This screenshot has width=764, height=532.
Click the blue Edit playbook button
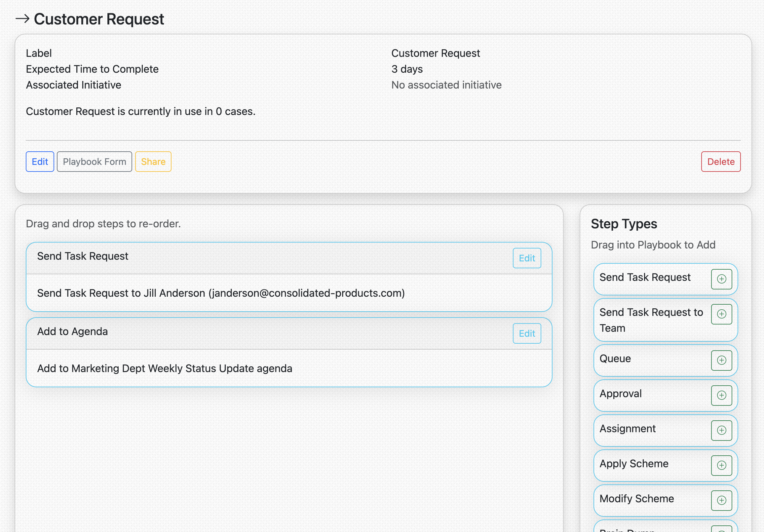coord(40,162)
